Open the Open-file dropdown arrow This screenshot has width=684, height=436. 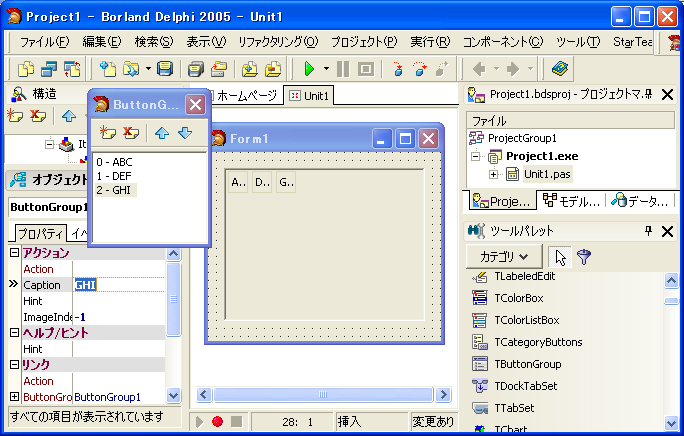148,69
